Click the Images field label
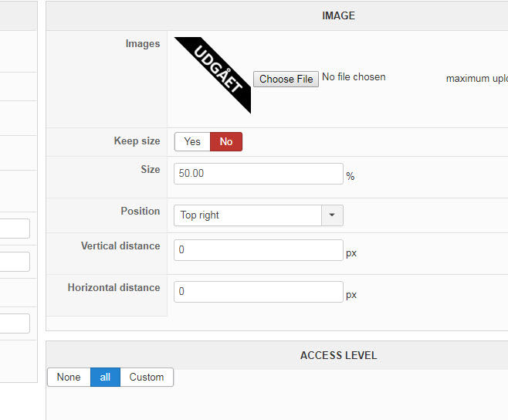Image resolution: width=508 pixels, height=420 pixels. (143, 44)
